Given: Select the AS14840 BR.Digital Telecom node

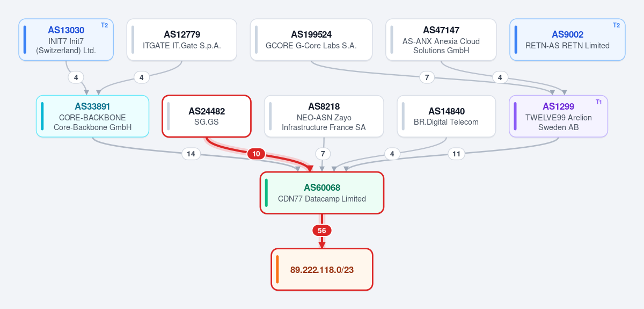Looking at the screenshot, I should coord(447,116).
